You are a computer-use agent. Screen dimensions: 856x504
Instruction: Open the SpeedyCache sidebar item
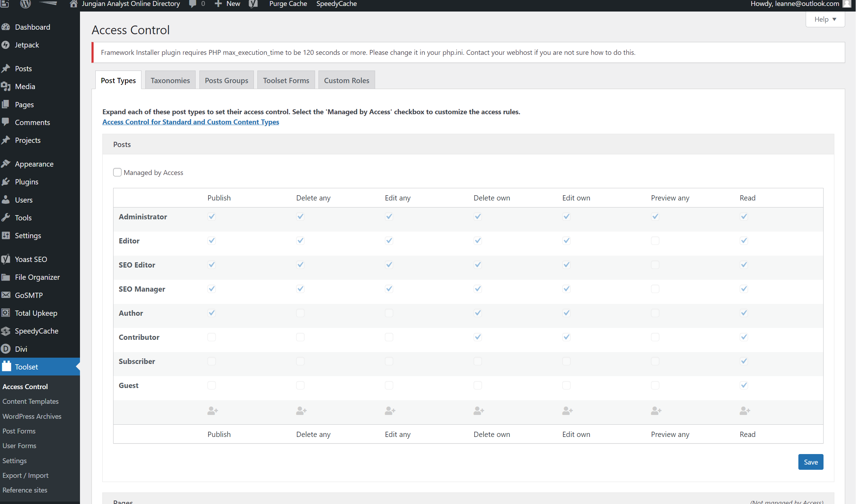36,331
